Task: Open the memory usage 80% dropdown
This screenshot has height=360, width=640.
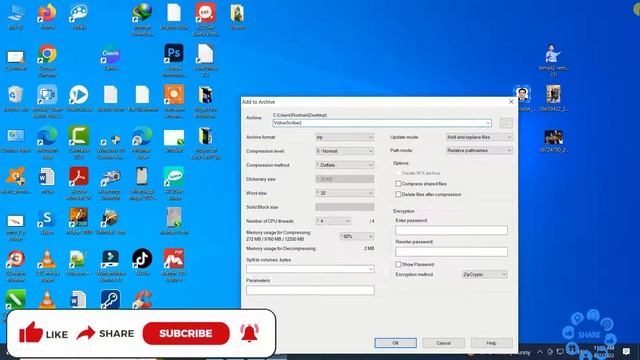Action: coord(357,236)
